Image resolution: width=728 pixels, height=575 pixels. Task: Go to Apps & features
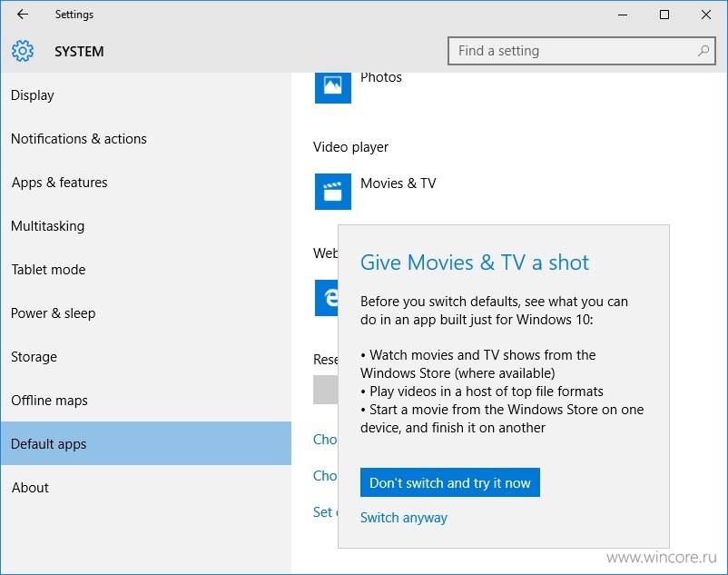pos(146,183)
